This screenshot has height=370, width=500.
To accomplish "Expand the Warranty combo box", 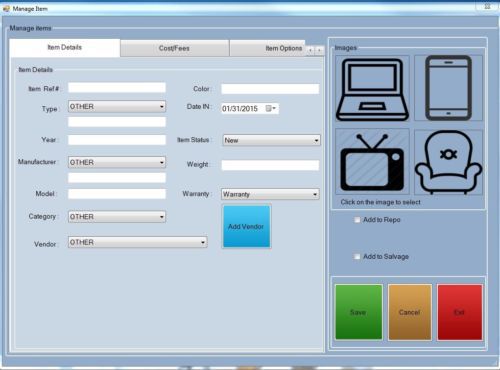I will coord(270,194).
